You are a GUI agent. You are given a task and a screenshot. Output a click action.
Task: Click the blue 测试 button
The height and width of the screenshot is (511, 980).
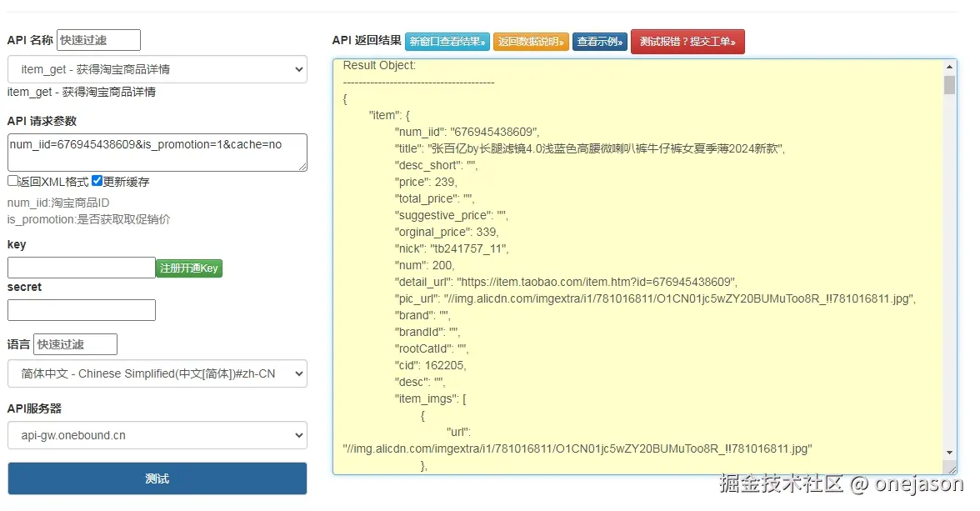157,478
